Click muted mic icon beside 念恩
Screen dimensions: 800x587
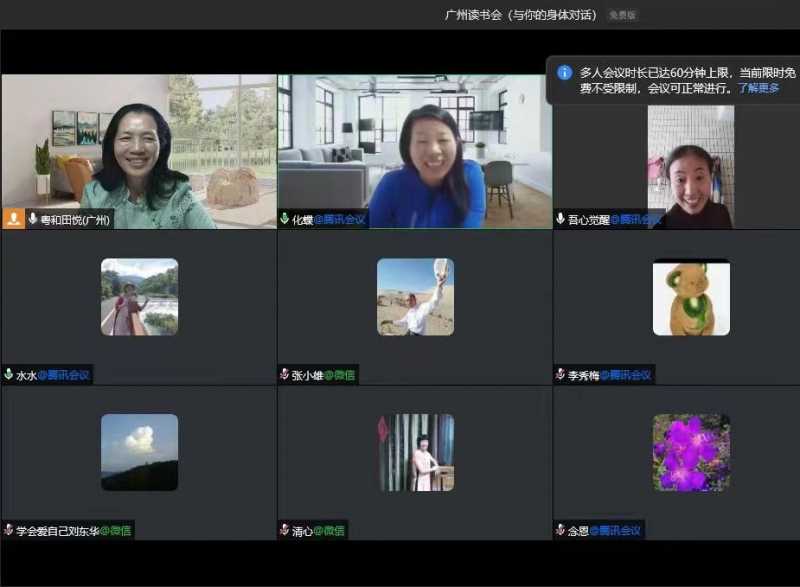tap(561, 530)
